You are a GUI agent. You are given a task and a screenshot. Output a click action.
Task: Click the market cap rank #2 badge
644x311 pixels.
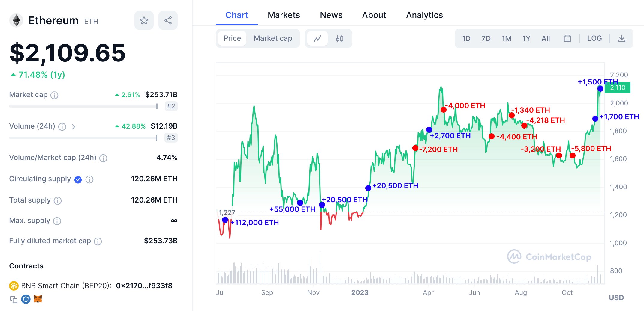[171, 106]
